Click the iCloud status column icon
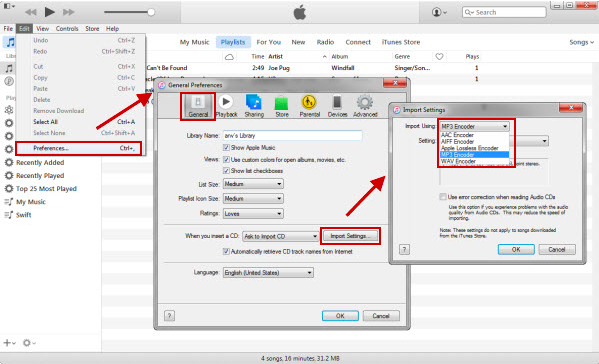Image resolution: width=599 pixels, height=364 pixels. pyautogui.click(x=229, y=57)
